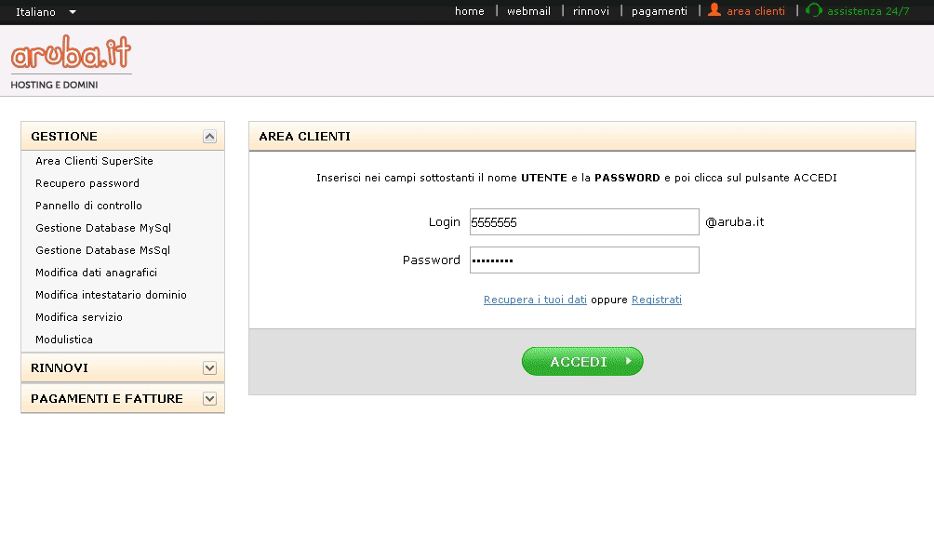This screenshot has width=934, height=560.
Task: Click the orange user icon beside area clienti
Action: click(714, 10)
